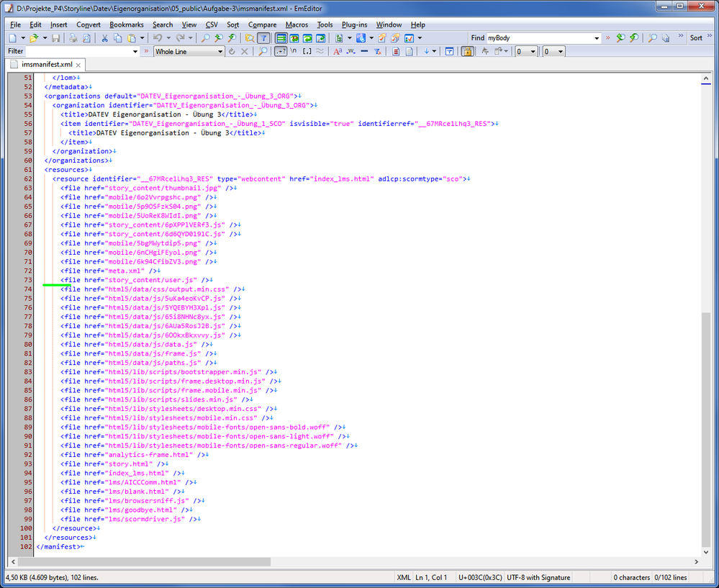The height and width of the screenshot is (588, 719).
Task: Toggle regular expressions filter option
Action: [x=281, y=52]
